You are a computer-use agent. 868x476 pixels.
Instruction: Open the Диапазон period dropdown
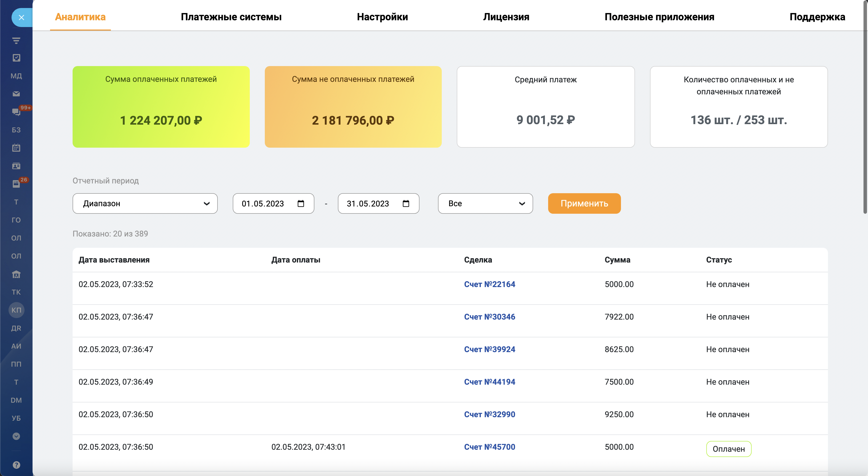tap(145, 203)
